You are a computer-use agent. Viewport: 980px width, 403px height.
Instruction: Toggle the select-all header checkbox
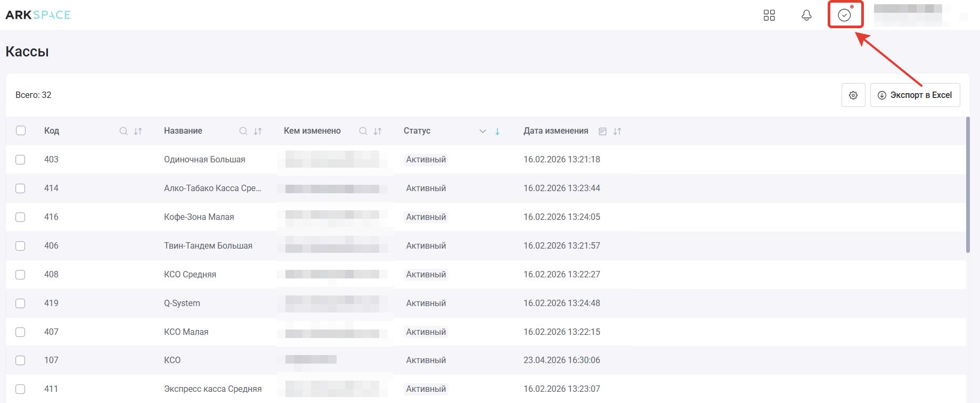click(x=21, y=130)
